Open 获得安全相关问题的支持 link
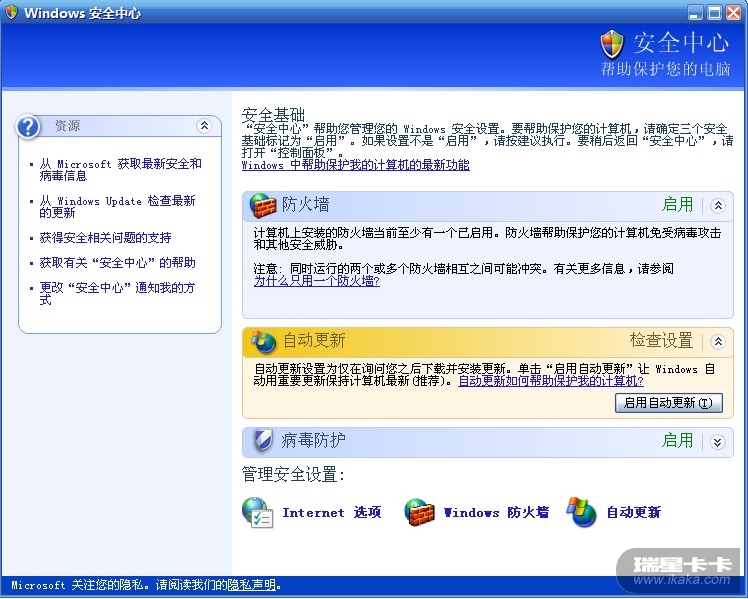 [105, 238]
